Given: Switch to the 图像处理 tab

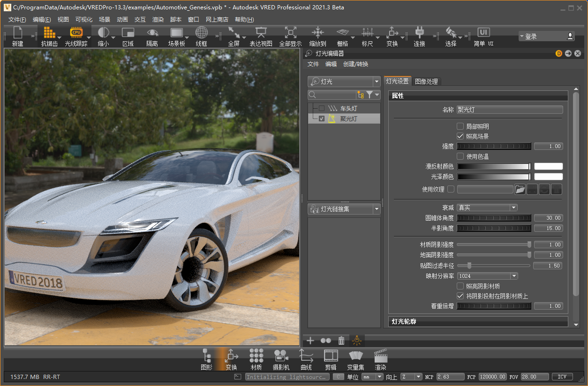Looking at the screenshot, I should pos(426,82).
